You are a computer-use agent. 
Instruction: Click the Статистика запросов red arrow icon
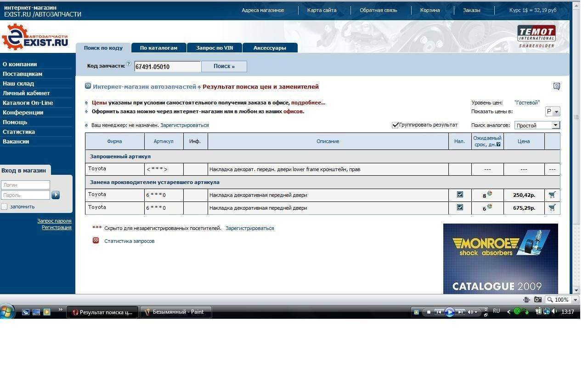tap(96, 241)
